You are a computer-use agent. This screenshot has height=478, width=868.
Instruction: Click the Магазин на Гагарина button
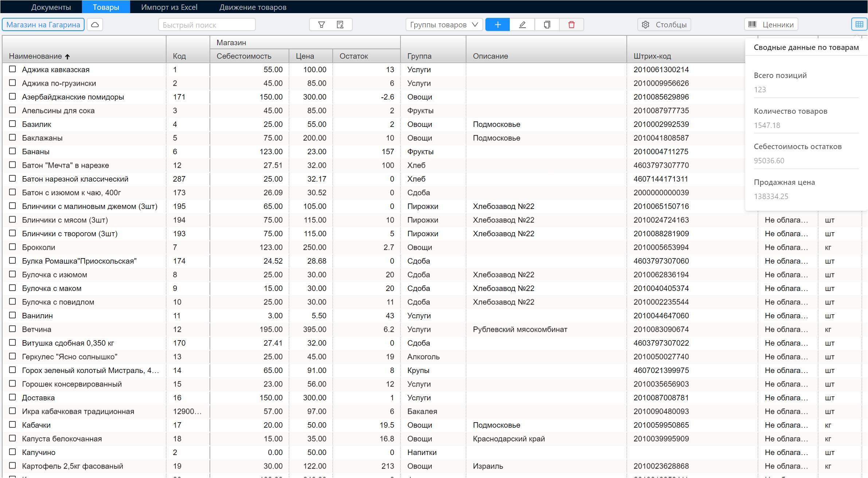point(43,24)
